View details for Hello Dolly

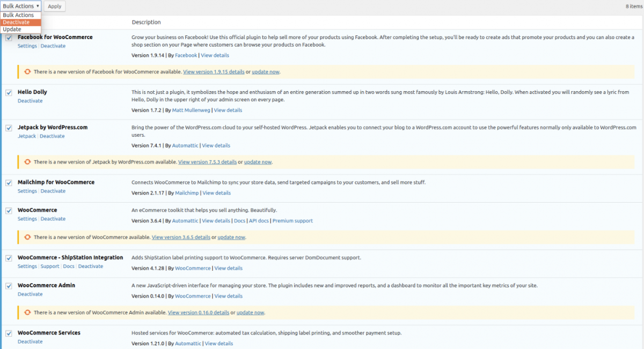click(228, 110)
